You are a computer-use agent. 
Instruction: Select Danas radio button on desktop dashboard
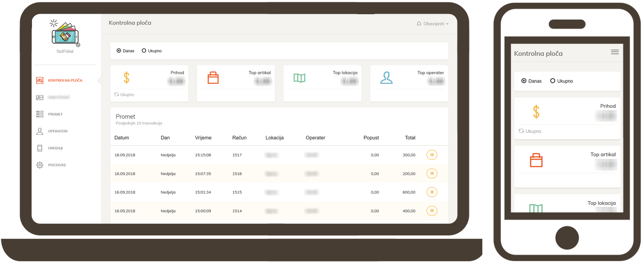pos(119,51)
